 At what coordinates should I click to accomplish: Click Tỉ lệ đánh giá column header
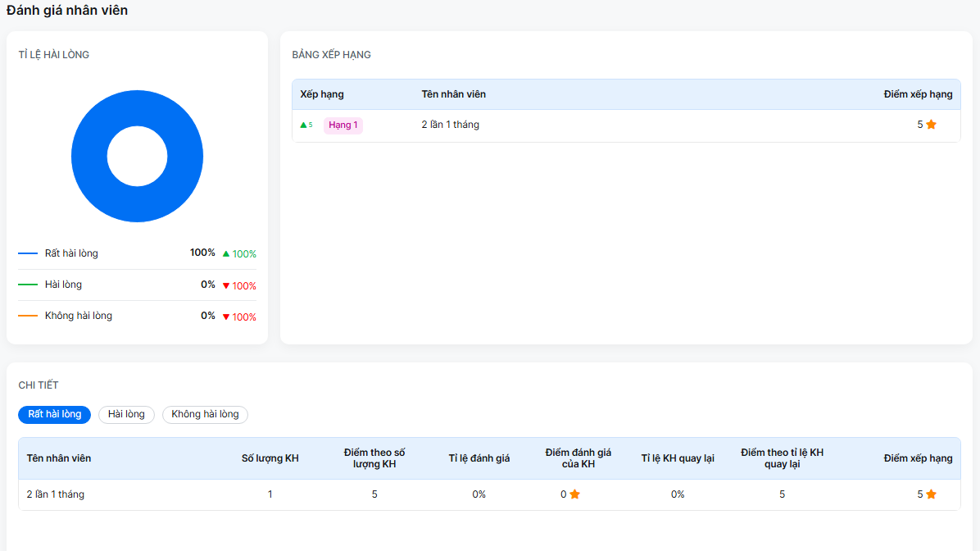[479, 458]
